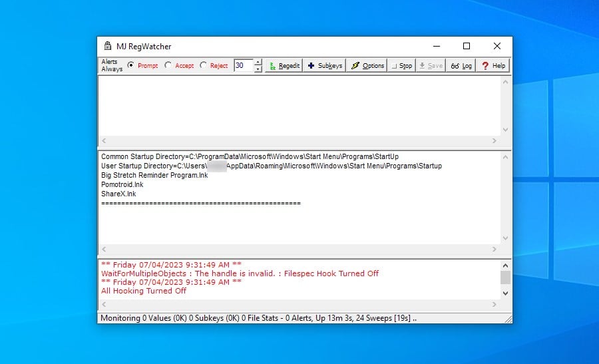
Task: Select the Pomotroid.lnk entry
Action: (122, 184)
